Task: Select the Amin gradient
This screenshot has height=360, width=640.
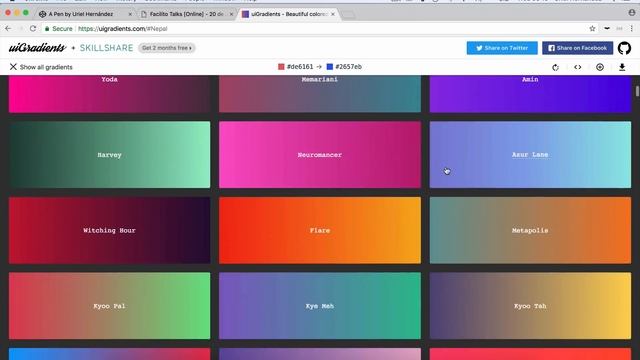Action: (x=530, y=93)
